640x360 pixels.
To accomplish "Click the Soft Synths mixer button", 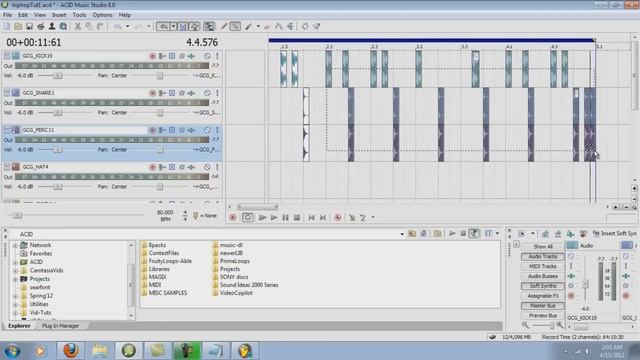I will pyautogui.click(x=543, y=286).
